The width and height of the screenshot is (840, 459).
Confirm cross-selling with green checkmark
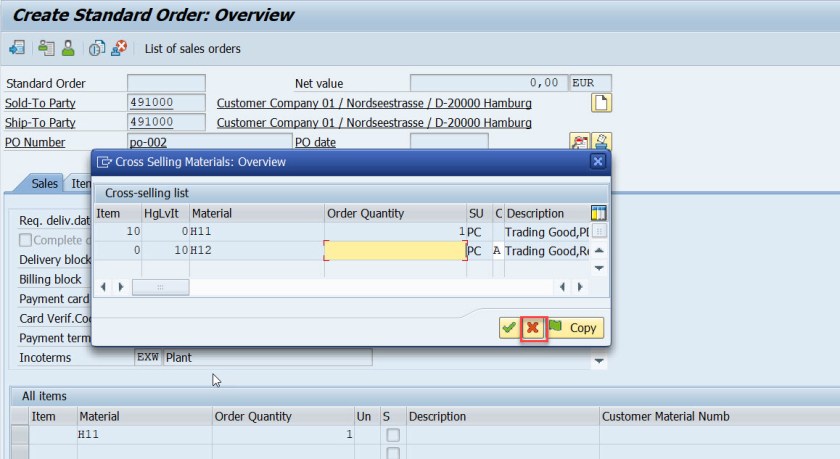(509, 327)
